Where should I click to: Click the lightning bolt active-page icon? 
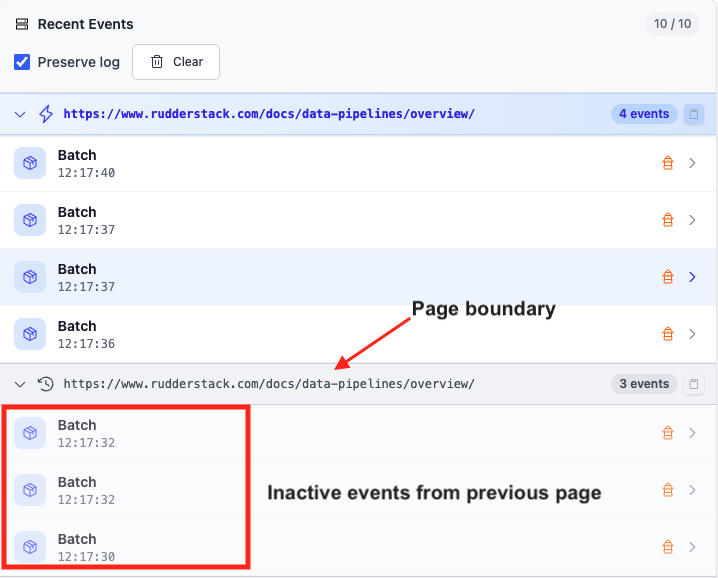46,114
